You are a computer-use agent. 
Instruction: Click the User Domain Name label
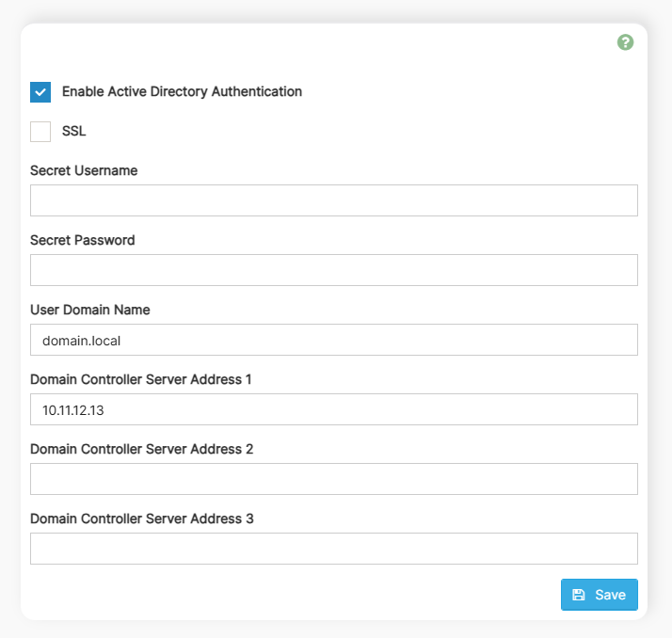[x=90, y=310]
